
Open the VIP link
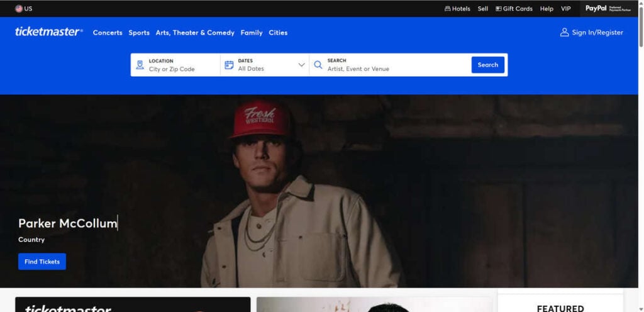566,9
